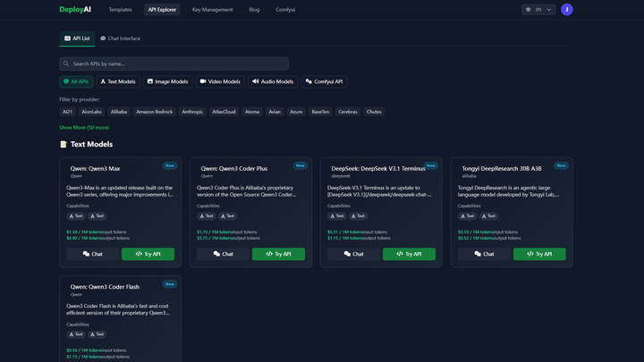The height and width of the screenshot is (362, 644).
Task: Focus the Search APIs by name field
Action: pyautogui.click(x=174, y=63)
